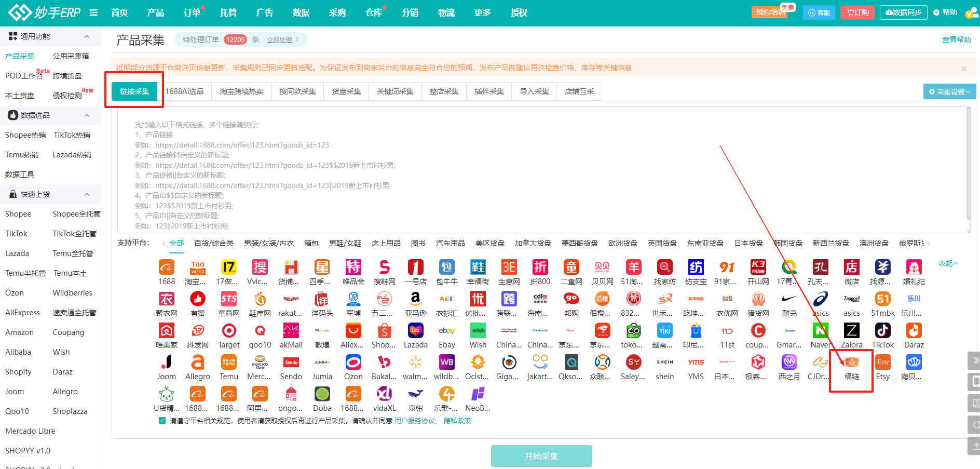The width and height of the screenshot is (980, 469).
Task: Open 用户服务协议 link
Action: [415, 421]
